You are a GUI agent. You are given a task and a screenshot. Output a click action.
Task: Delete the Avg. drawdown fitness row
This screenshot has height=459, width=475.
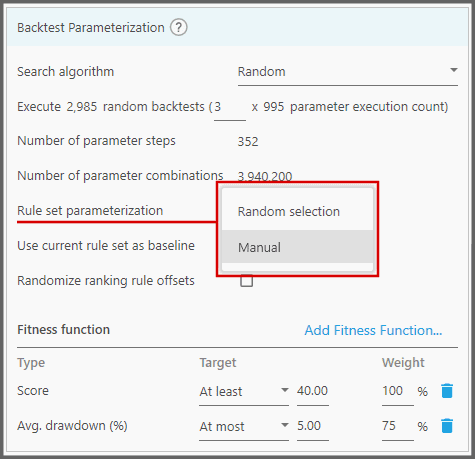coord(447,426)
